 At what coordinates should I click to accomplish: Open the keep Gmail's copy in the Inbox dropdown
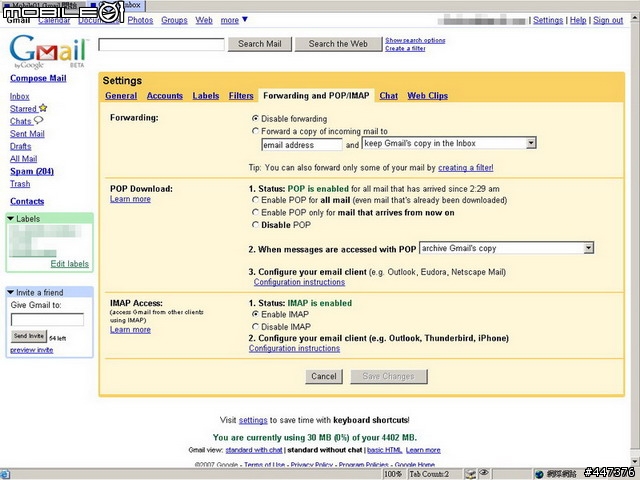click(x=449, y=143)
